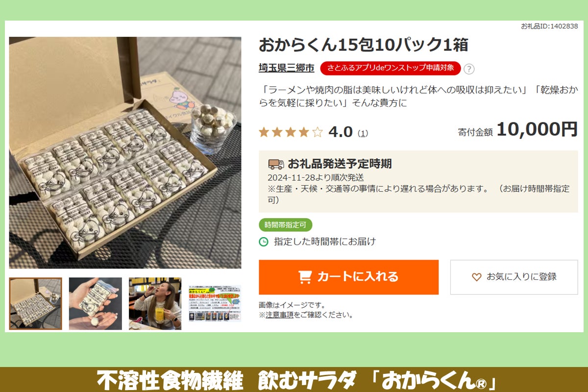Click the question mark help icon
This screenshot has width=588, height=392.
(469, 69)
